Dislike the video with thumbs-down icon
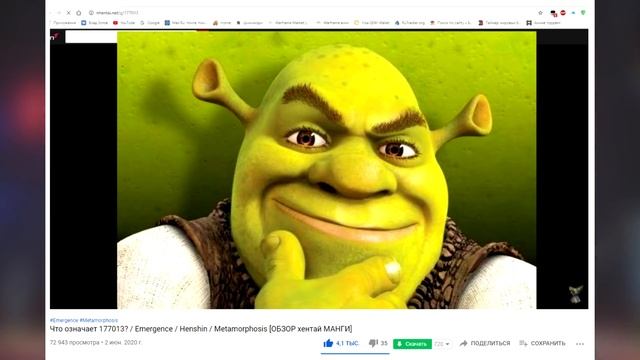 [x=373, y=343]
